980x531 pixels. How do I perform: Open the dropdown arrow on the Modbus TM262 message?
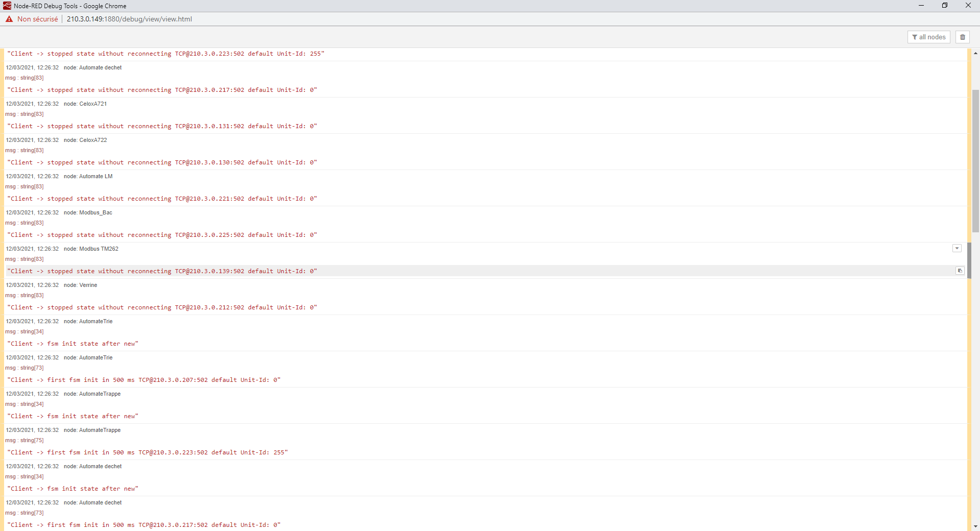click(x=957, y=248)
